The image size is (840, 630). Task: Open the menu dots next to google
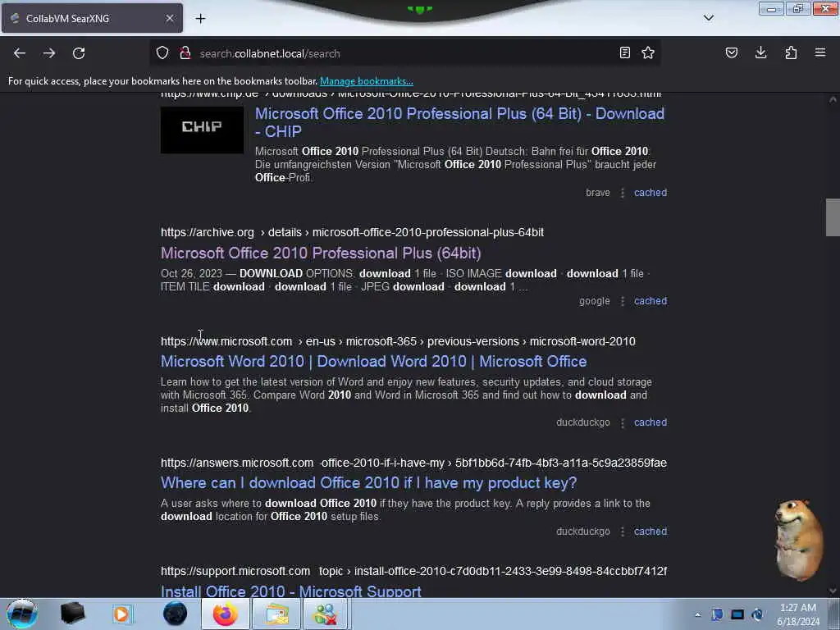(623, 301)
